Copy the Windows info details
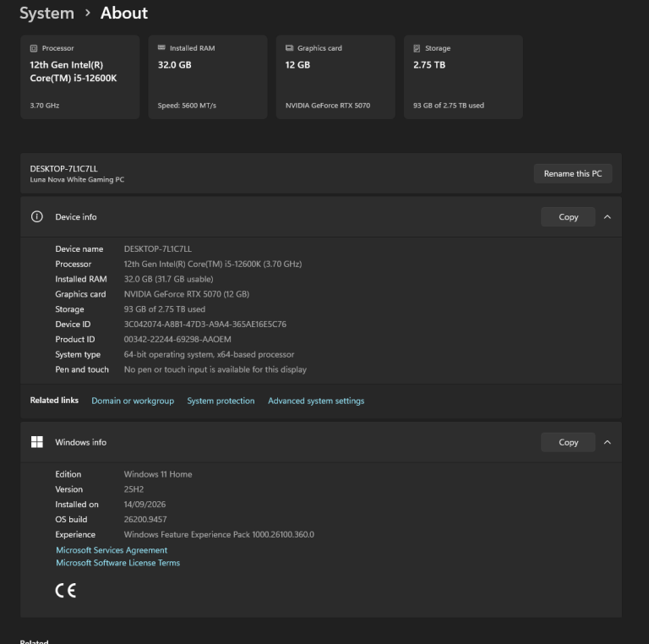 click(x=568, y=442)
